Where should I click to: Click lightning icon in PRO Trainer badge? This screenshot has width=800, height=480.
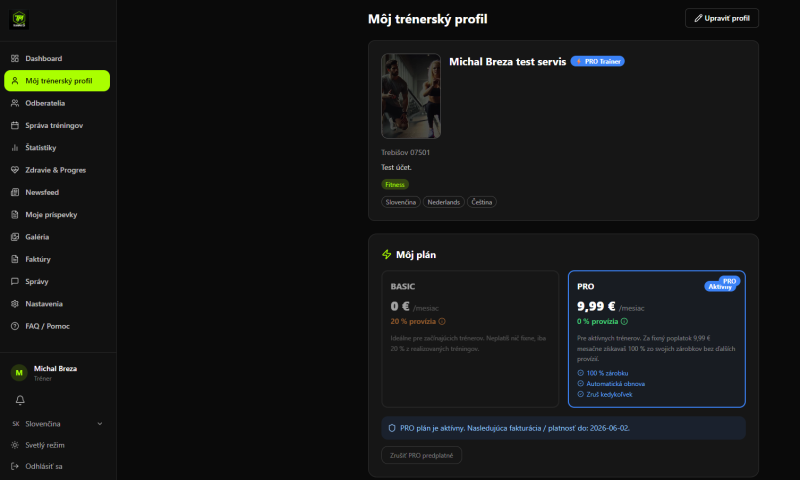[579, 61]
